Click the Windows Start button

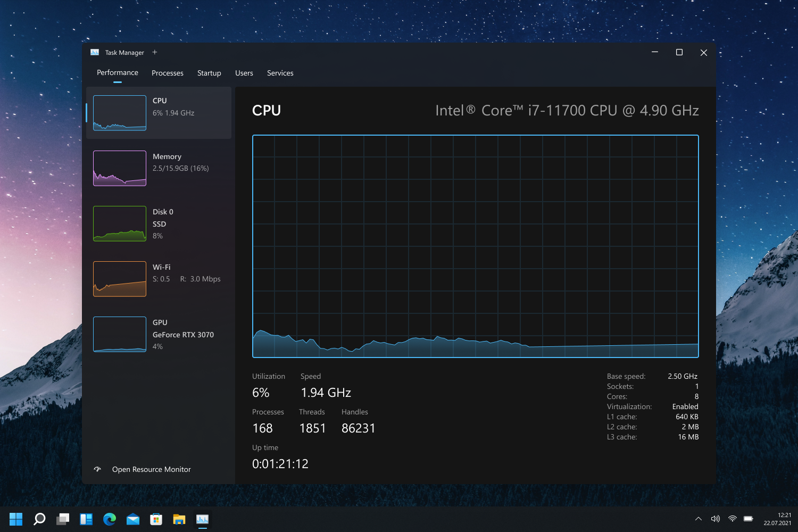tap(15, 519)
